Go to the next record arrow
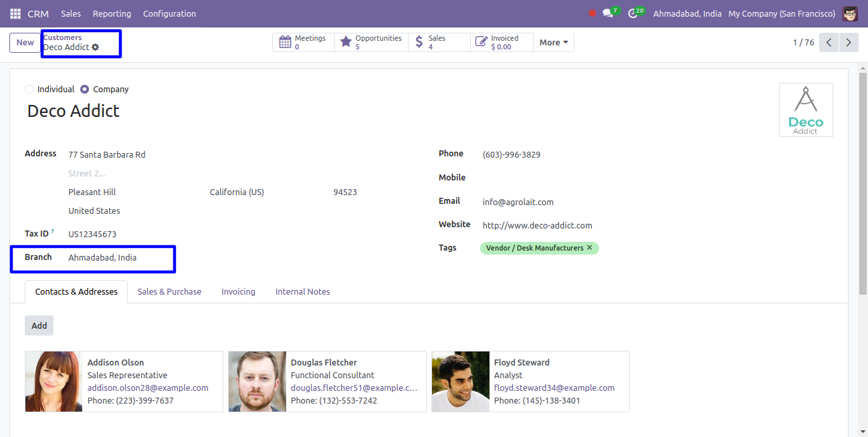This screenshot has height=437, width=868. (x=849, y=43)
